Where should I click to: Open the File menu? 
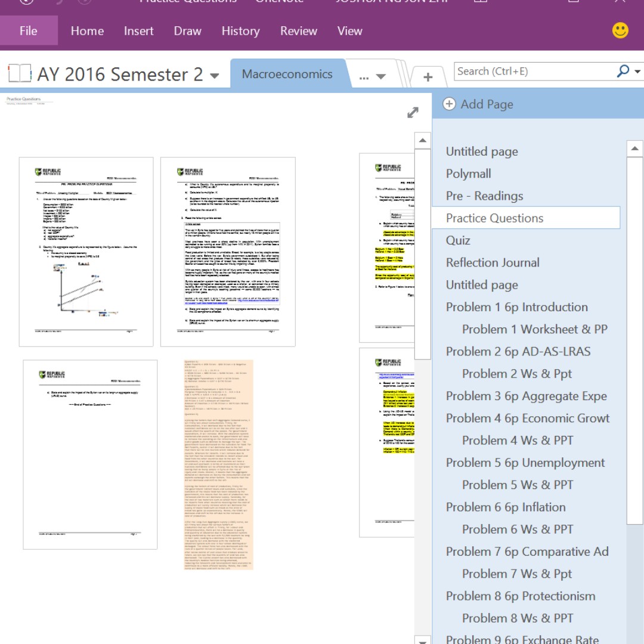(28, 31)
